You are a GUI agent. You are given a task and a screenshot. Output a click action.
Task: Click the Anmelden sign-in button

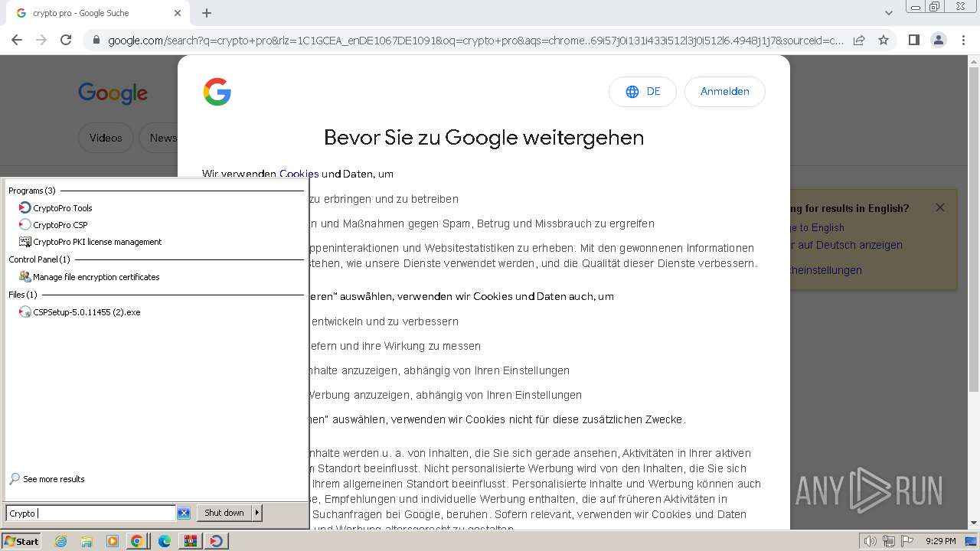tap(724, 92)
